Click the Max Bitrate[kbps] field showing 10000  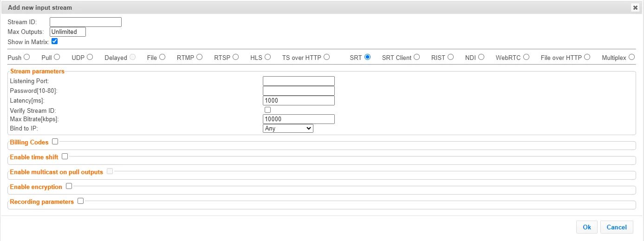(x=299, y=119)
